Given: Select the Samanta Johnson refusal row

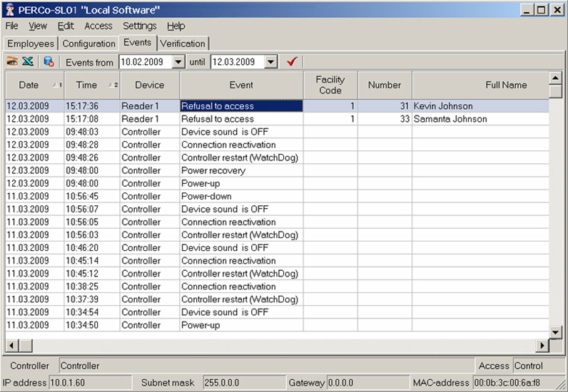Looking at the screenshot, I should (x=243, y=119).
